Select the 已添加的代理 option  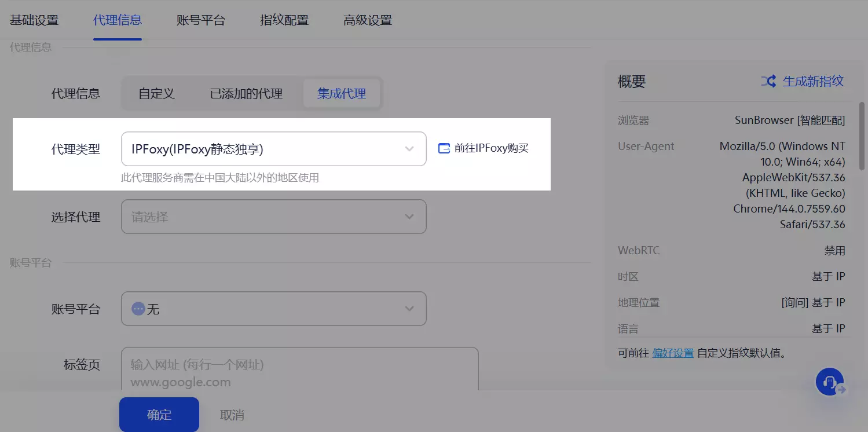point(246,94)
